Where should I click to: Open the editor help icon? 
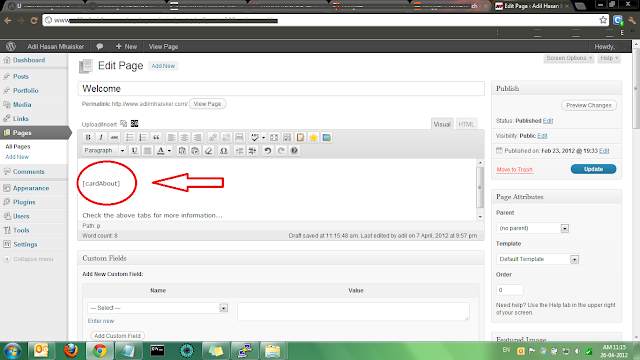pos(294,151)
